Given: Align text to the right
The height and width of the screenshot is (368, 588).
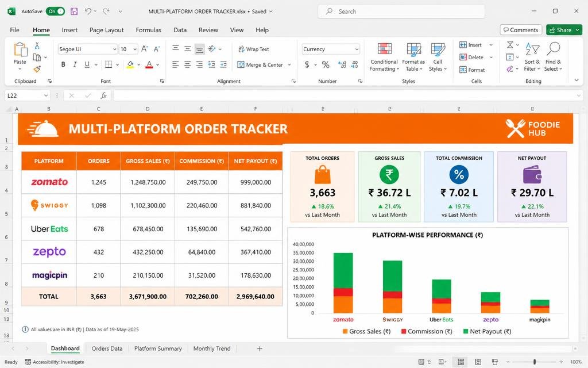Looking at the screenshot, I should [x=199, y=64].
